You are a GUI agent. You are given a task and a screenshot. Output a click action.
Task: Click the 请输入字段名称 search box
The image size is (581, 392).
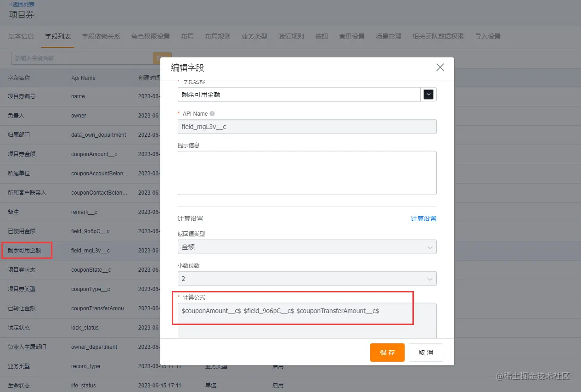point(82,58)
